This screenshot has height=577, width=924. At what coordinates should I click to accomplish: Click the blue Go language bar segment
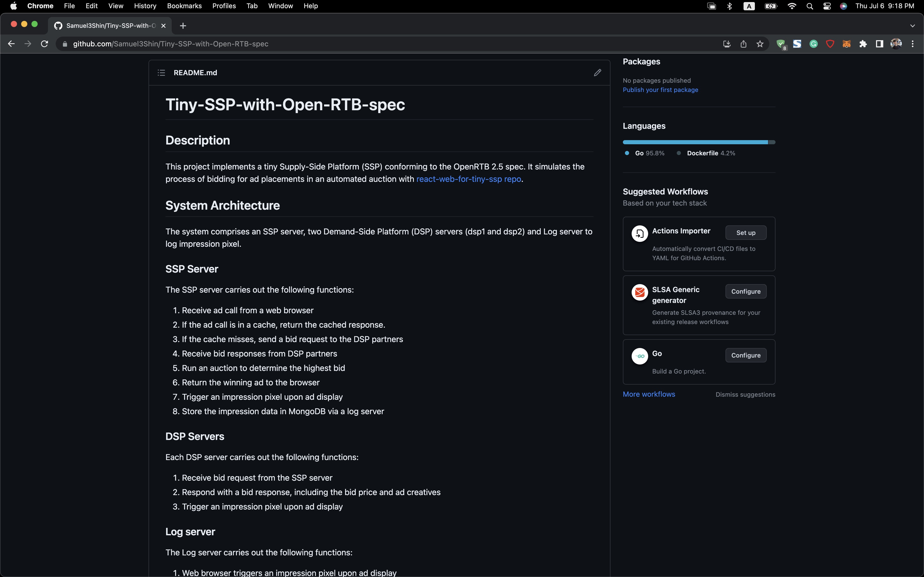[695, 142]
